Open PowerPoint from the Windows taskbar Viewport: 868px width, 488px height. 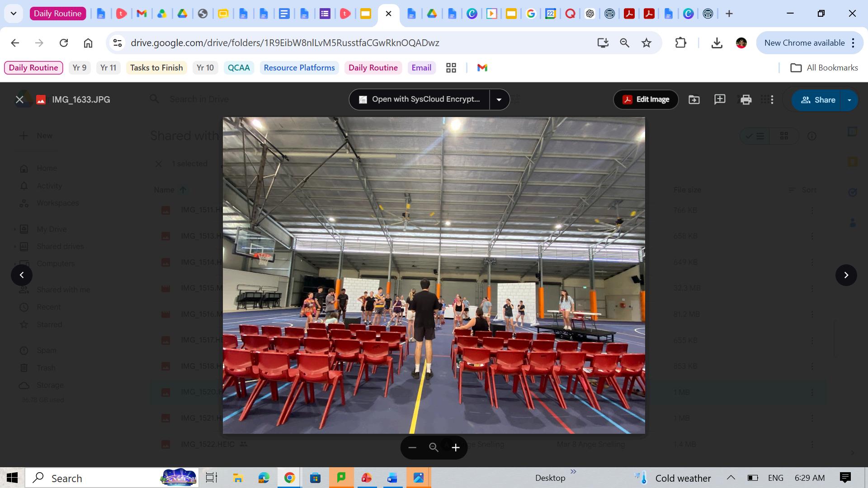pyautogui.click(x=367, y=478)
